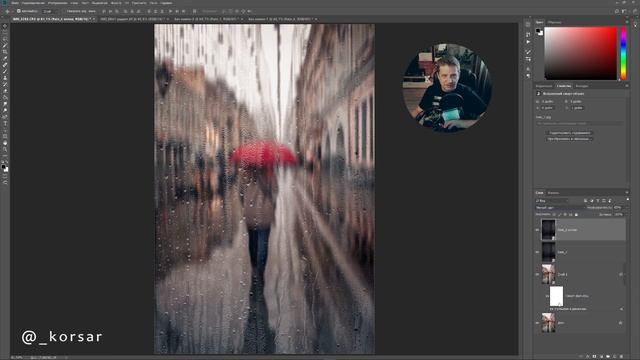Image resolution: width=640 pixels, height=360 pixels.
Task: Open the workspace switcher button
Action: tap(625, 11)
